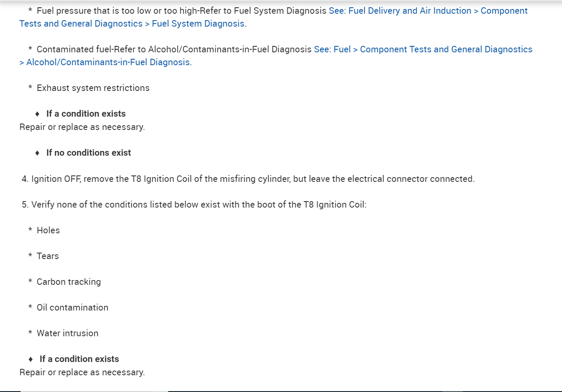Click the 'Tears' bullet item
The image size is (562, 392).
coord(48,256)
